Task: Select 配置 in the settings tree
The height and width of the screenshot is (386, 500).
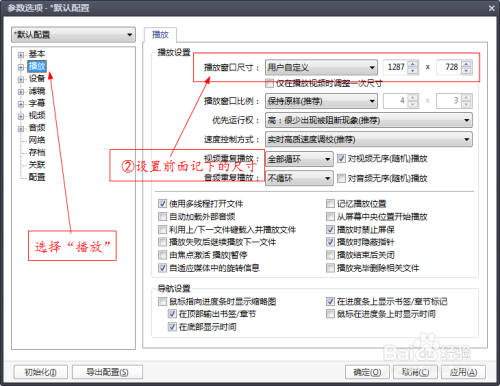Action: [x=37, y=177]
